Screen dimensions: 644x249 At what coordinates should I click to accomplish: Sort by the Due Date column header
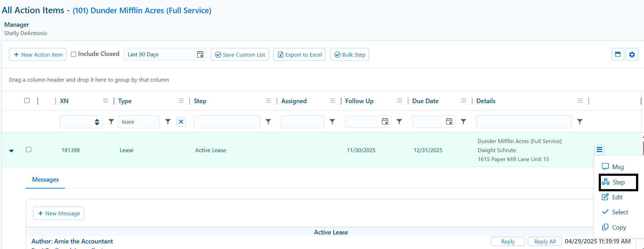[425, 101]
